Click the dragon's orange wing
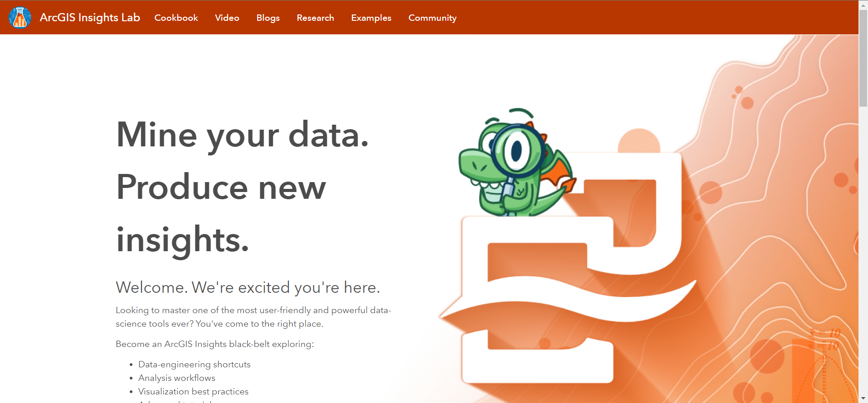This screenshot has height=403, width=868. click(x=559, y=173)
